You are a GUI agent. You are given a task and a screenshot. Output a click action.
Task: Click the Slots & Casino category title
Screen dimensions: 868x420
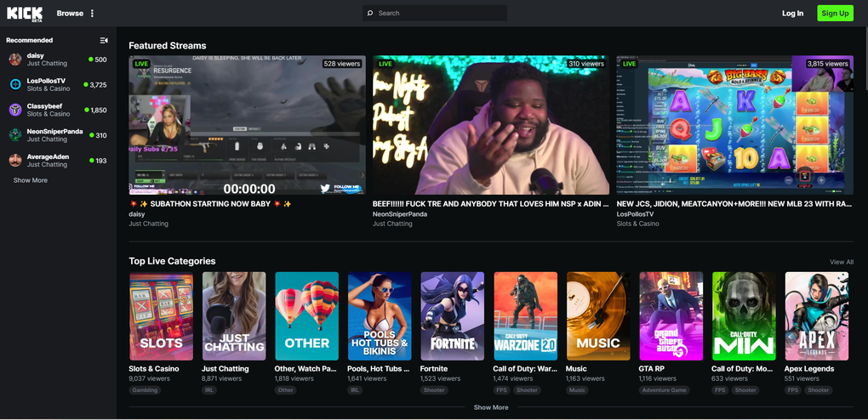pos(154,368)
